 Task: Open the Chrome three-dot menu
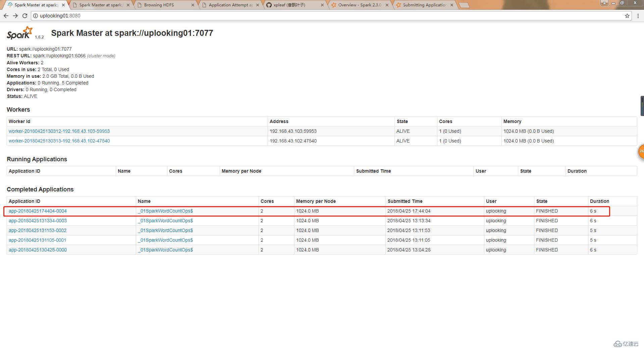pos(638,16)
